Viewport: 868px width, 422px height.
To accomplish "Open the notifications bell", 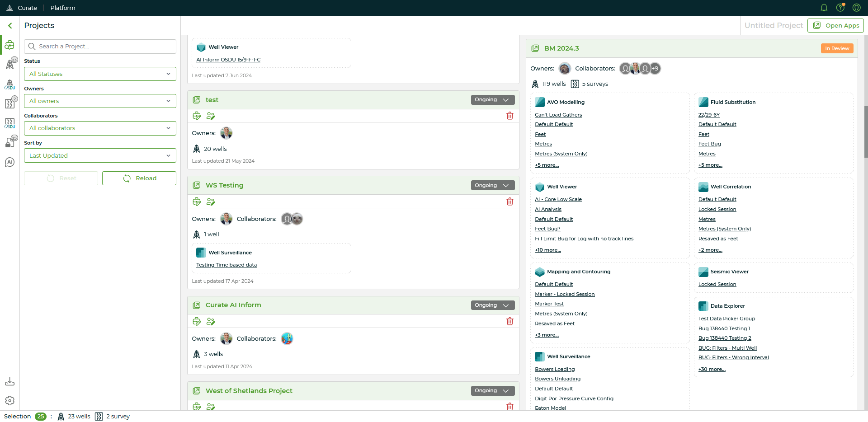I will pyautogui.click(x=823, y=8).
